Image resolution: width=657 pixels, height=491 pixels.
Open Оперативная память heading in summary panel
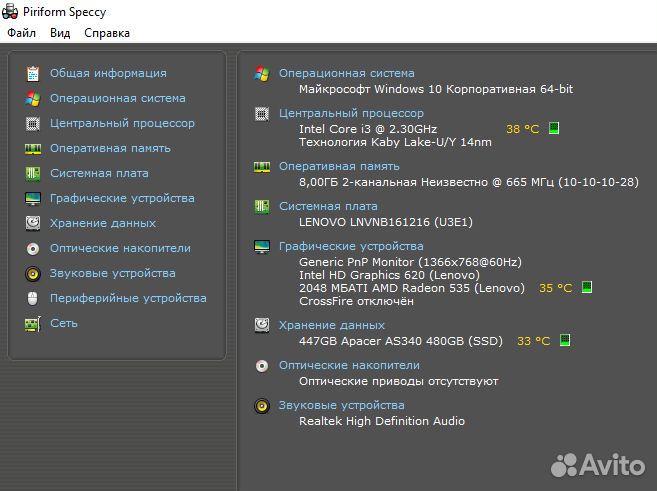(x=339, y=166)
